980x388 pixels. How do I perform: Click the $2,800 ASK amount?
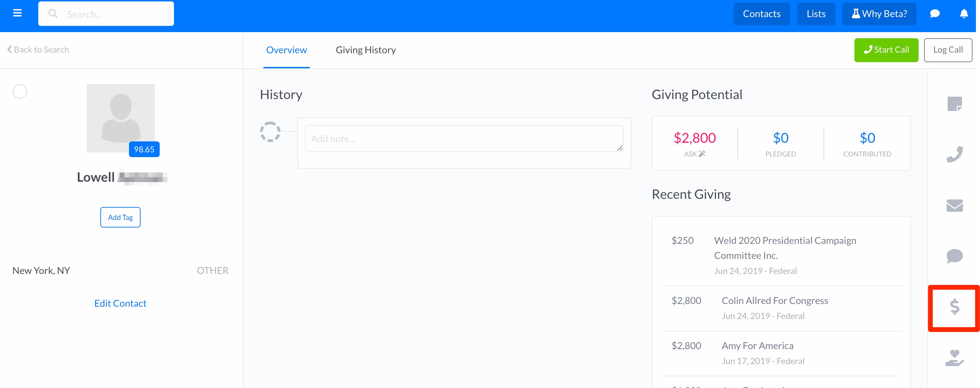(694, 138)
